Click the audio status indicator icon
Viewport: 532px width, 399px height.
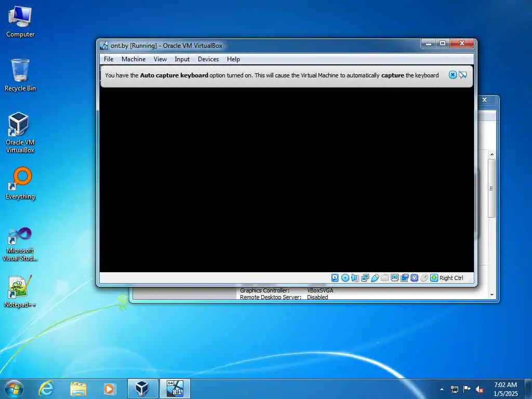coord(355,278)
